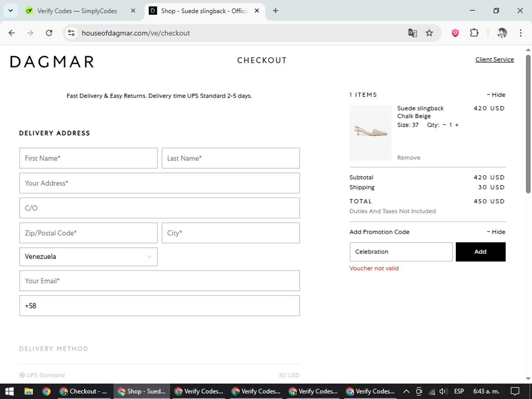The width and height of the screenshot is (532, 399).
Task: Switch to the Checkout taskbar window
Action: [x=84, y=391]
